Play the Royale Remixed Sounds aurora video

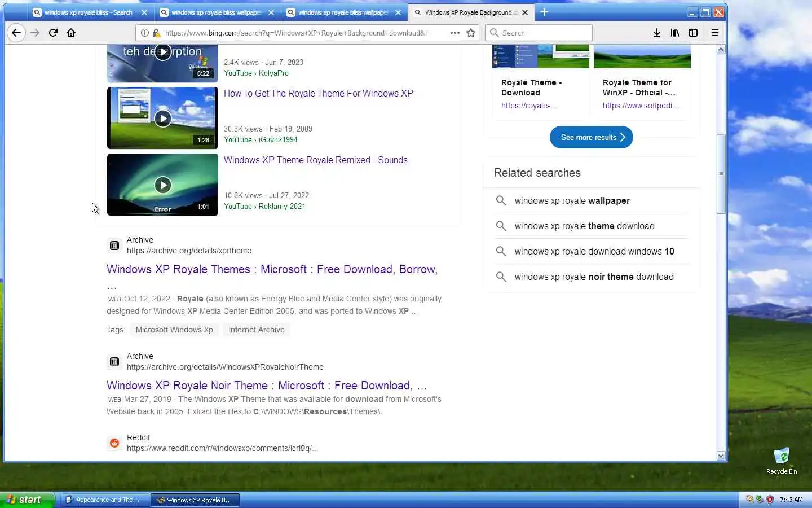pos(162,185)
